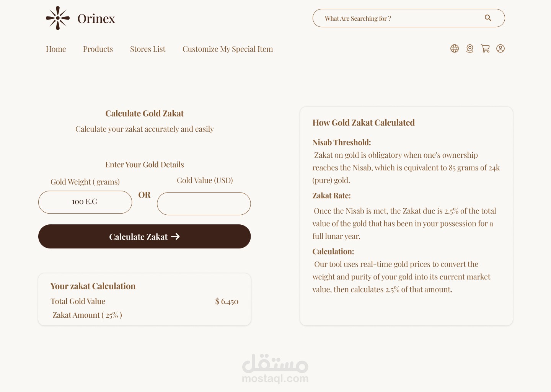Click the How Gold Zakat Calculated heading

point(364,122)
